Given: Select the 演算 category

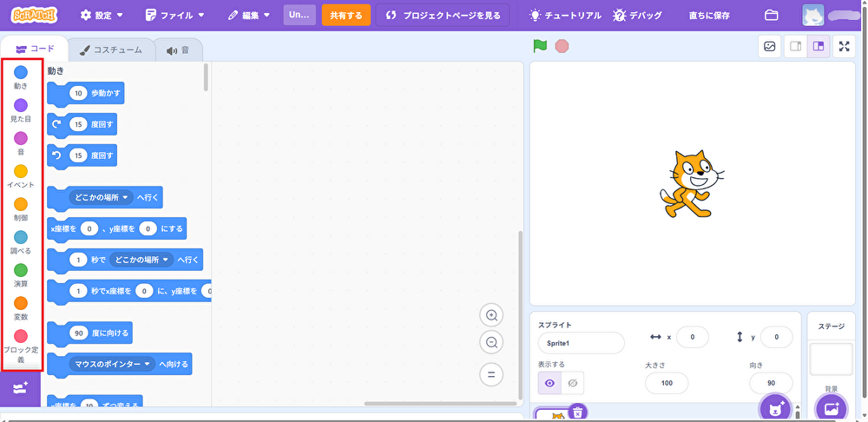Looking at the screenshot, I should point(21,276).
